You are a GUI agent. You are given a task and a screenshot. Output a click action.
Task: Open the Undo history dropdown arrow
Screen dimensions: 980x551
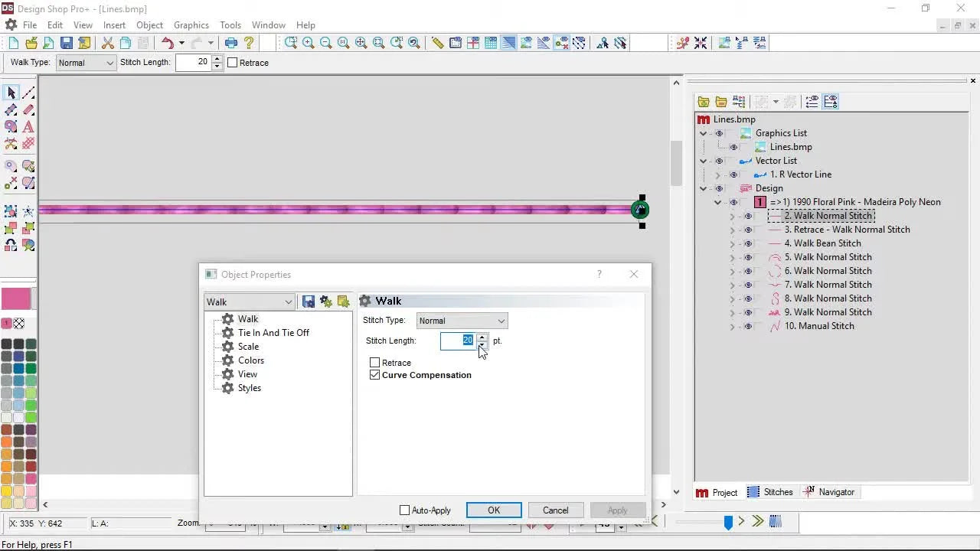click(x=181, y=43)
